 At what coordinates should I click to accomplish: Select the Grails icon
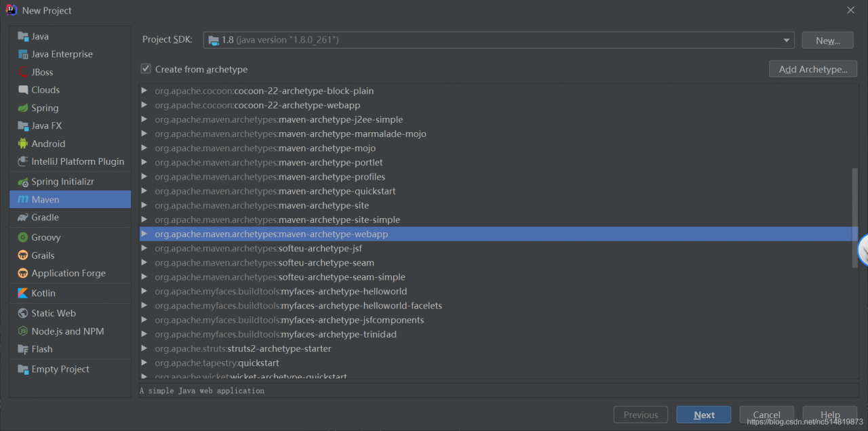(23, 255)
